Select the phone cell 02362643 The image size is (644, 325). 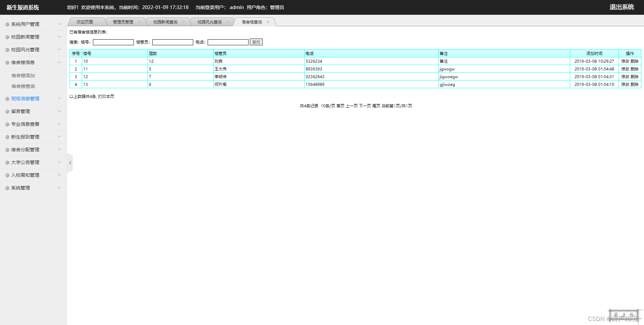[x=371, y=77]
